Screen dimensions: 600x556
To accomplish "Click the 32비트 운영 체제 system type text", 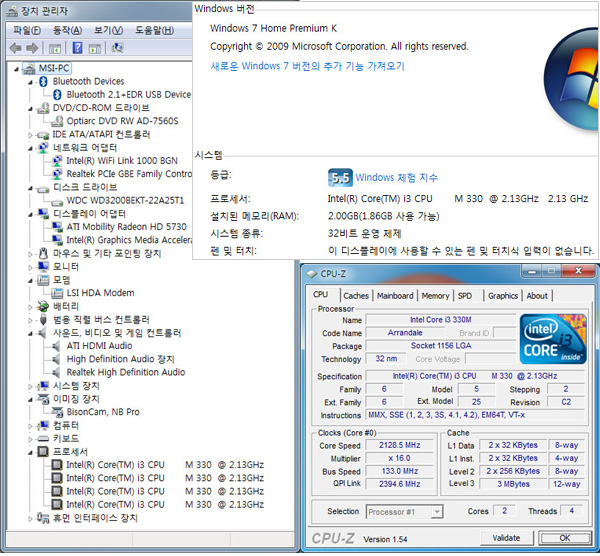I will click(364, 233).
